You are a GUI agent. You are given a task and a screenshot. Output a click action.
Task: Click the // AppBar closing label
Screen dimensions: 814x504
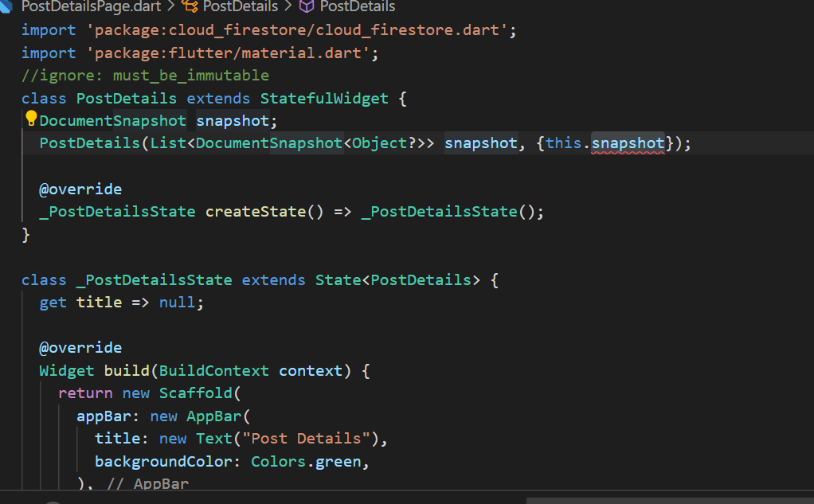click(147, 483)
